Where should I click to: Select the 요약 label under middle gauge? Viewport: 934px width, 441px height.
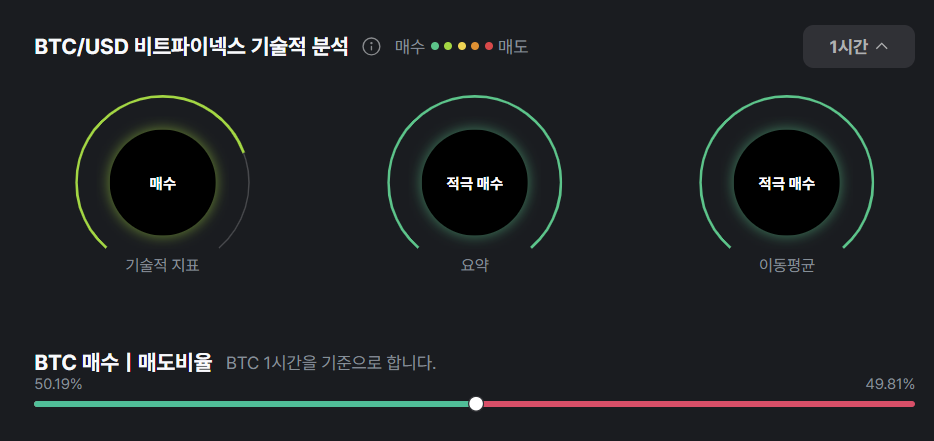pyautogui.click(x=475, y=265)
